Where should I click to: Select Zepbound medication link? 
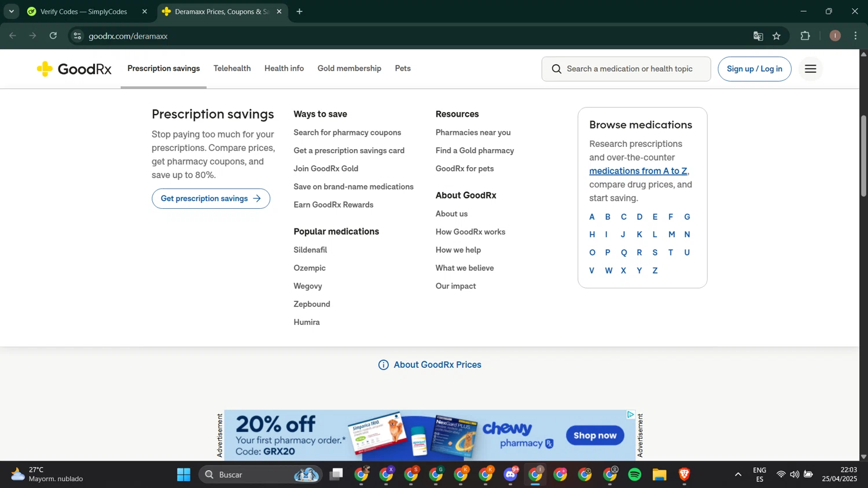click(x=312, y=304)
